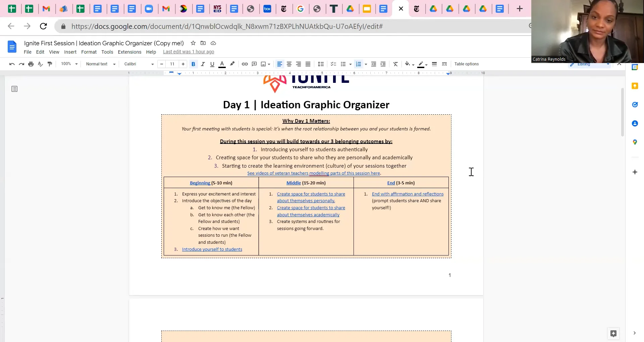Viewport: 644px width, 342px height.
Task: Open Google Keep from the side panel
Action: pyautogui.click(x=635, y=86)
